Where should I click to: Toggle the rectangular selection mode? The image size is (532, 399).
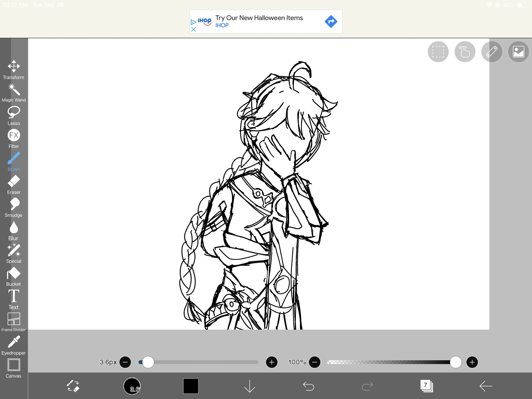coord(438,52)
